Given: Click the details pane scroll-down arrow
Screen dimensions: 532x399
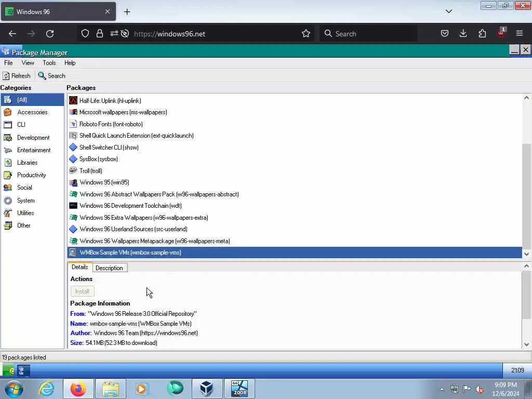Looking at the screenshot, I should coord(527,344).
